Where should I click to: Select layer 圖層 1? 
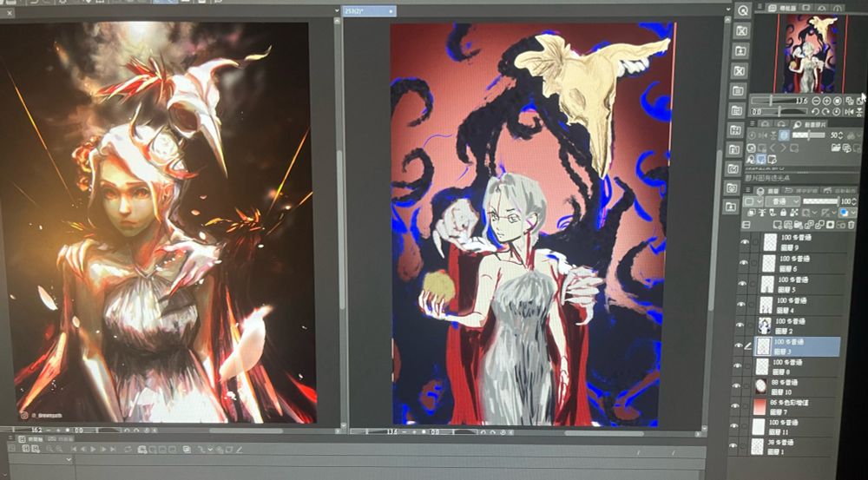[789, 445]
